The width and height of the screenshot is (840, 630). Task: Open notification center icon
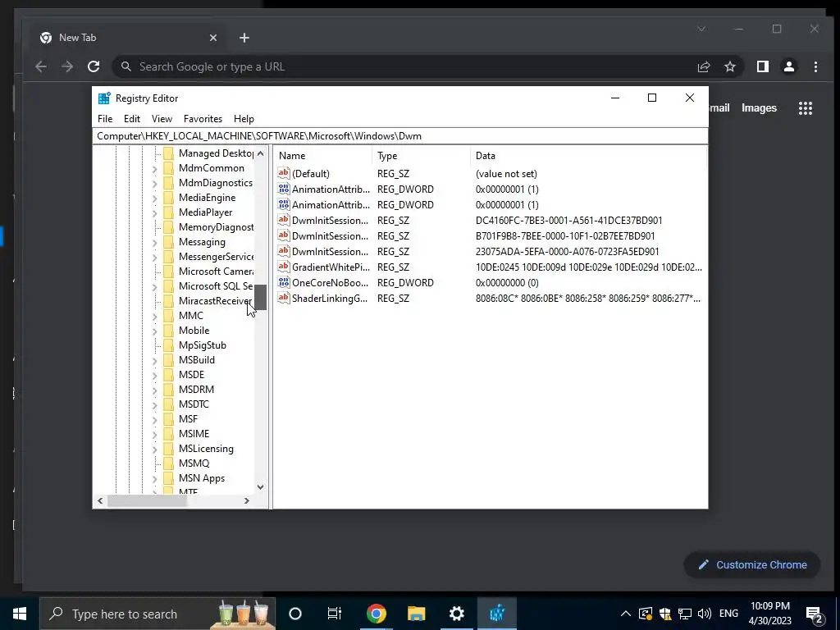[x=815, y=614]
